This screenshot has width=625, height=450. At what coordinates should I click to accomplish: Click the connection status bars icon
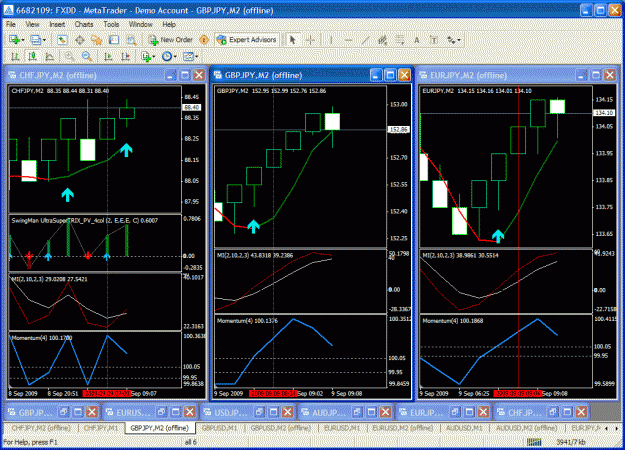coord(534,442)
